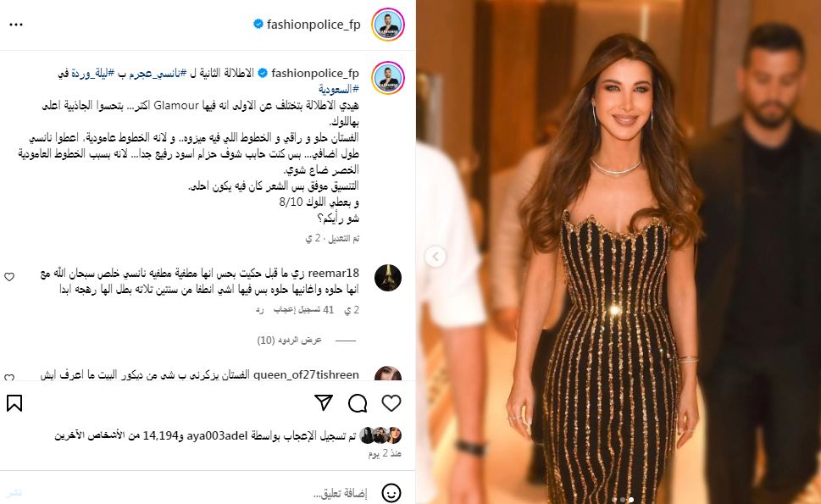
Task: Open fashionpolice_fp username in header
Action: [x=313, y=25]
